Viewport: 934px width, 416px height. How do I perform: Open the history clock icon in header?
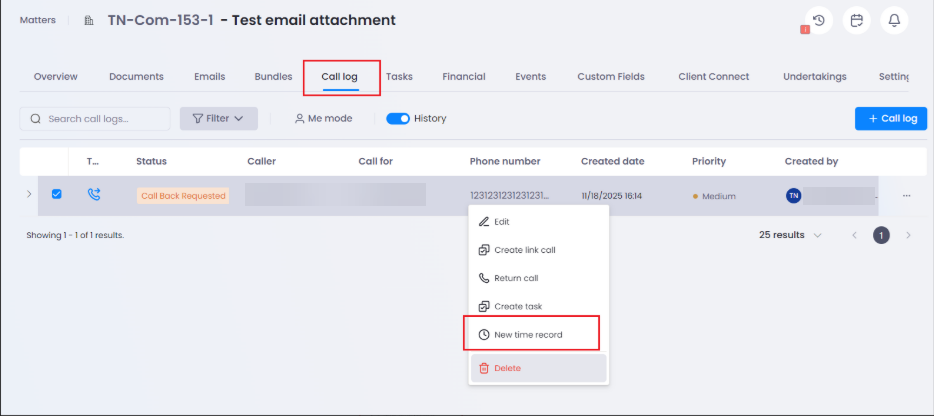coord(819,20)
